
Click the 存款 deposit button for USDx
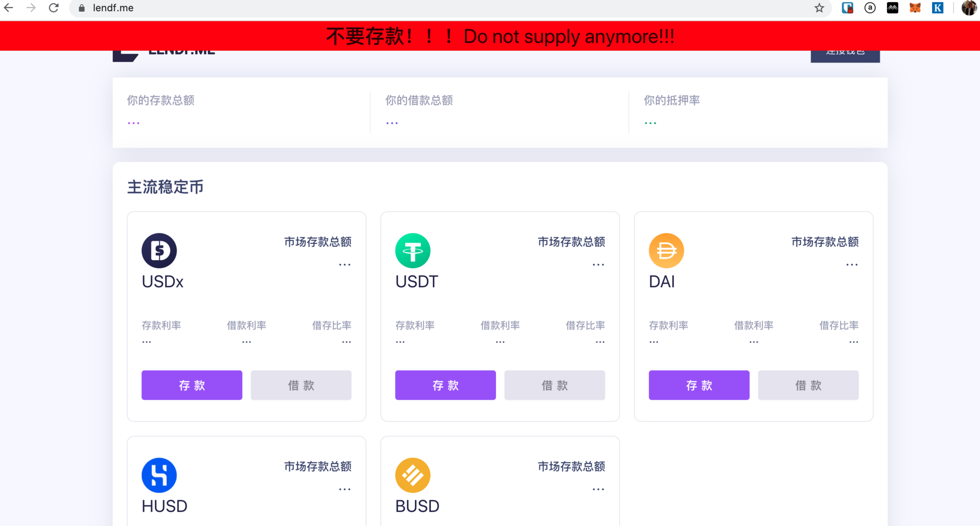pos(192,385)
